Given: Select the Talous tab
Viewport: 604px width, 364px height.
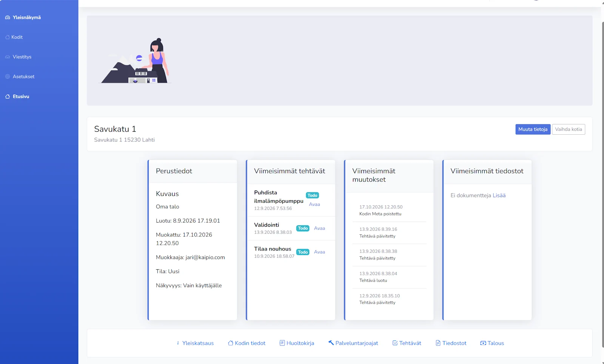Looking at the screenshot, I should [492, 343].
